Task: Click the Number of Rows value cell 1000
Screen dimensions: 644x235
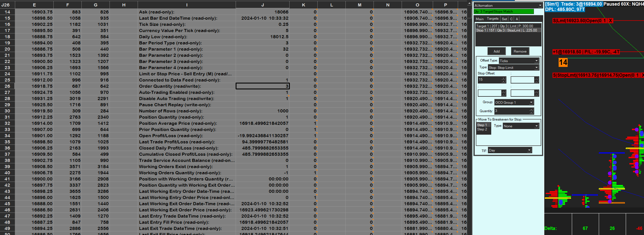Action: coord(263,111)
